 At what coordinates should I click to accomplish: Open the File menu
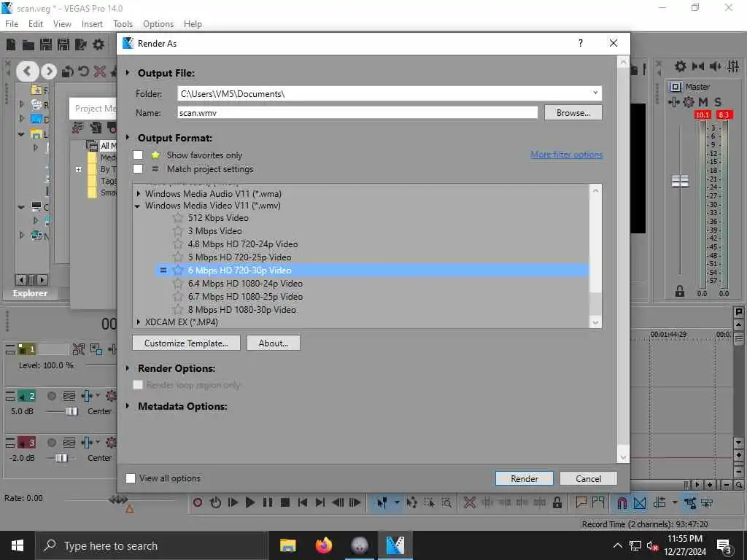12,24
